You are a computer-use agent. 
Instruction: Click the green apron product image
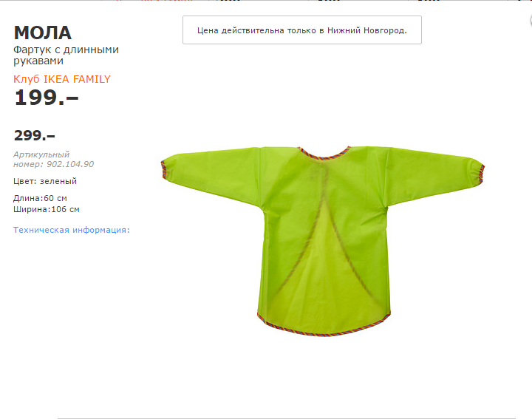click(323, 241)
